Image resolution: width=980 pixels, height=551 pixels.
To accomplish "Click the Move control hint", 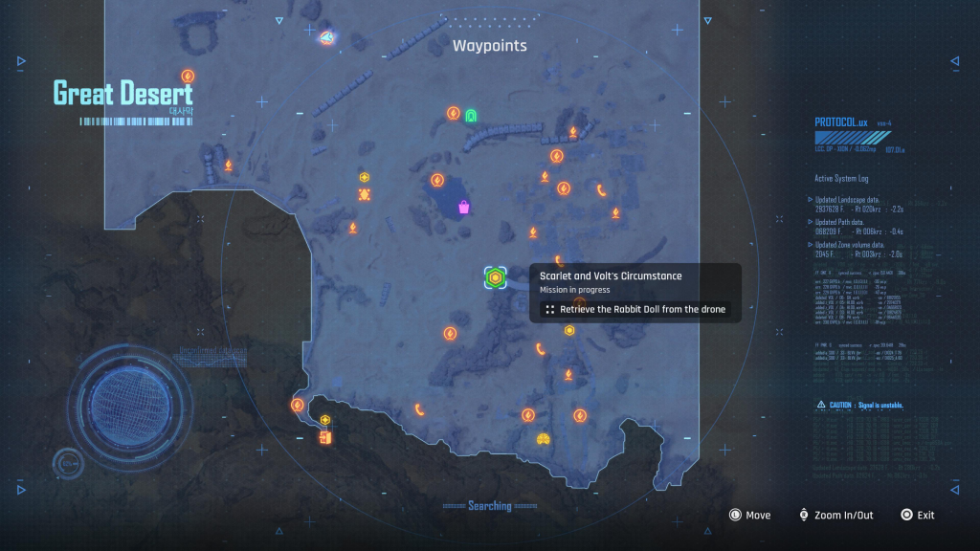I will pos(749,515).
